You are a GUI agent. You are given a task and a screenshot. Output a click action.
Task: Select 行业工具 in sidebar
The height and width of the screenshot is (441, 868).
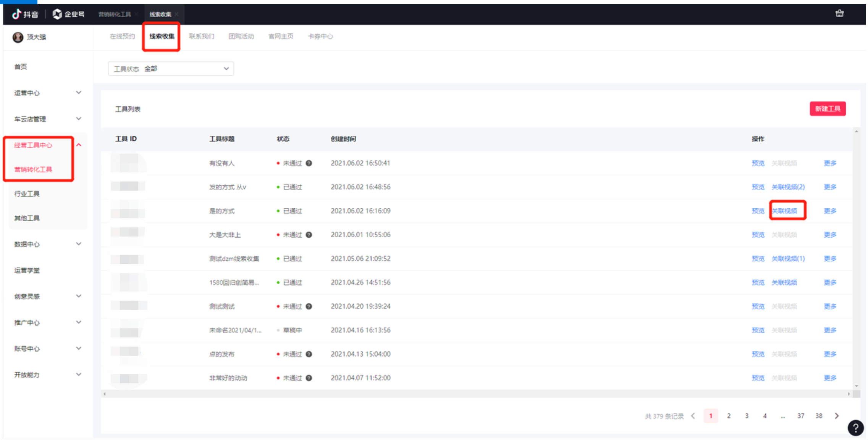pos(27,194)
